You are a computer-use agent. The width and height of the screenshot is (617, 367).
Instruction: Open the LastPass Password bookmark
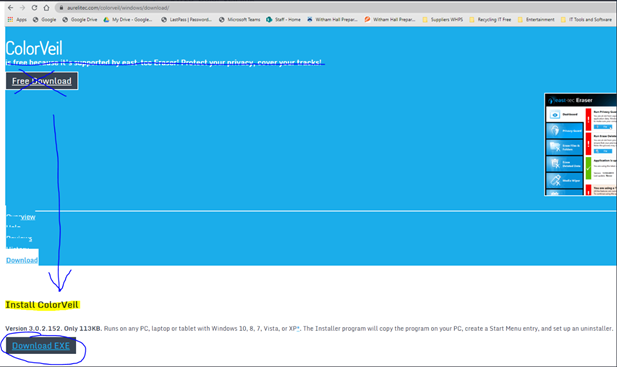click(x=187, y=19)
